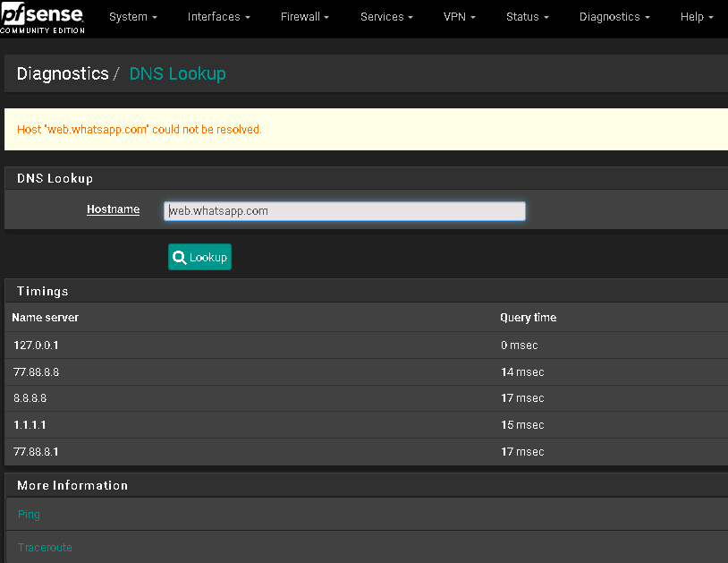The width and height of the screenshot is (728, 563).
Task: Select name server 1.1.1.1 cell
Action: tap(30, 425)
